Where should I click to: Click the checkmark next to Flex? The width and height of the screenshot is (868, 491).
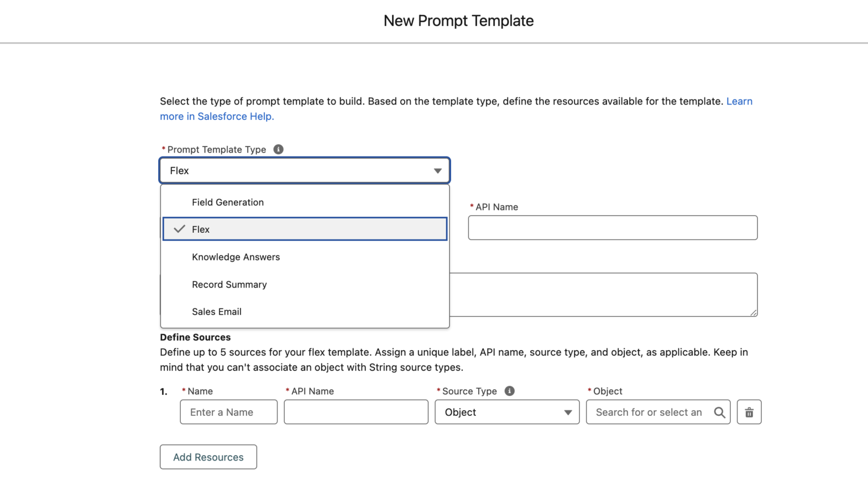coord(179,229)
